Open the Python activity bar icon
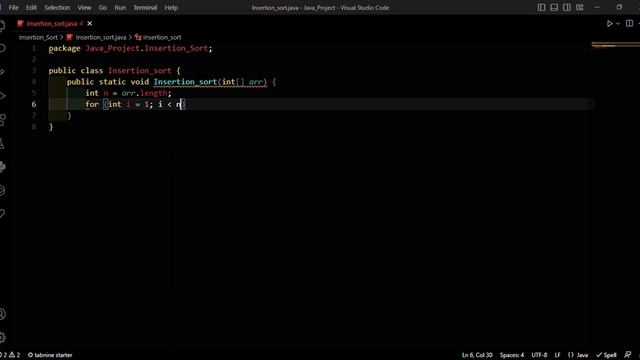Viewport: 640px width, 360px height. point(2,167)
